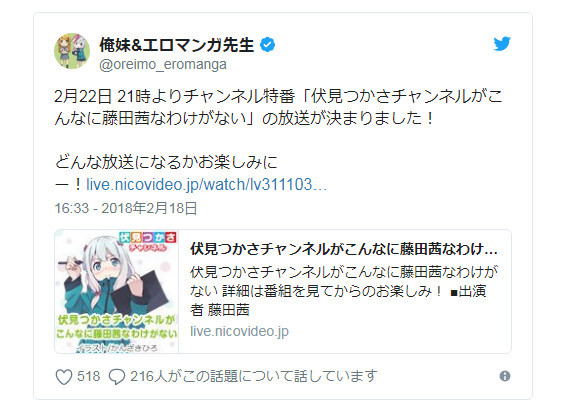
Task: Click the blue verified badge icon
Action: (x=268, y=45)
